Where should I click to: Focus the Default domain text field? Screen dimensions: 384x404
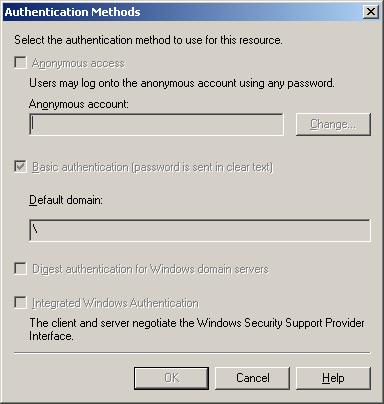[200, 230]
